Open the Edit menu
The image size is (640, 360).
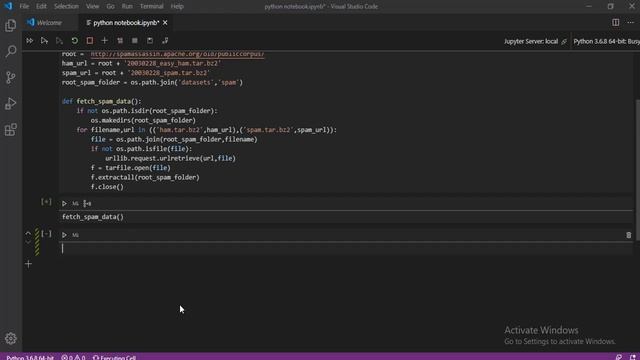(x=41, y=7)
